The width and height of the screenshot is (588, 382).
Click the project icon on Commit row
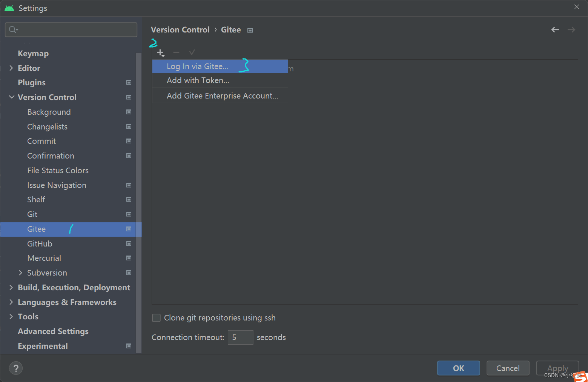[x=129, y=141]
